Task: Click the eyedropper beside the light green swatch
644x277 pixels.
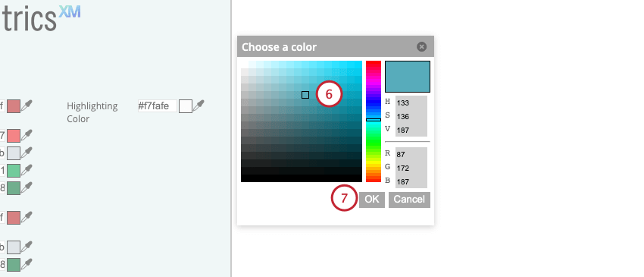Action: [x=27, y=169]
